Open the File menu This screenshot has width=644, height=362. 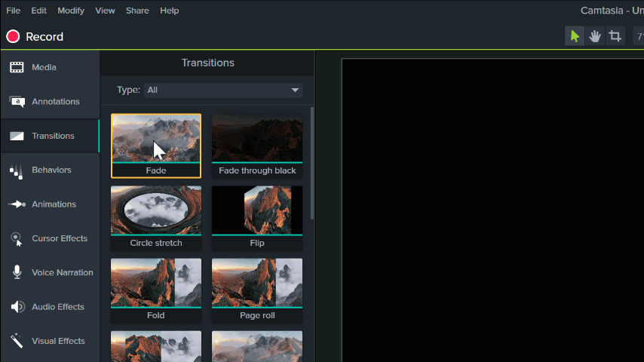point(13,11)
